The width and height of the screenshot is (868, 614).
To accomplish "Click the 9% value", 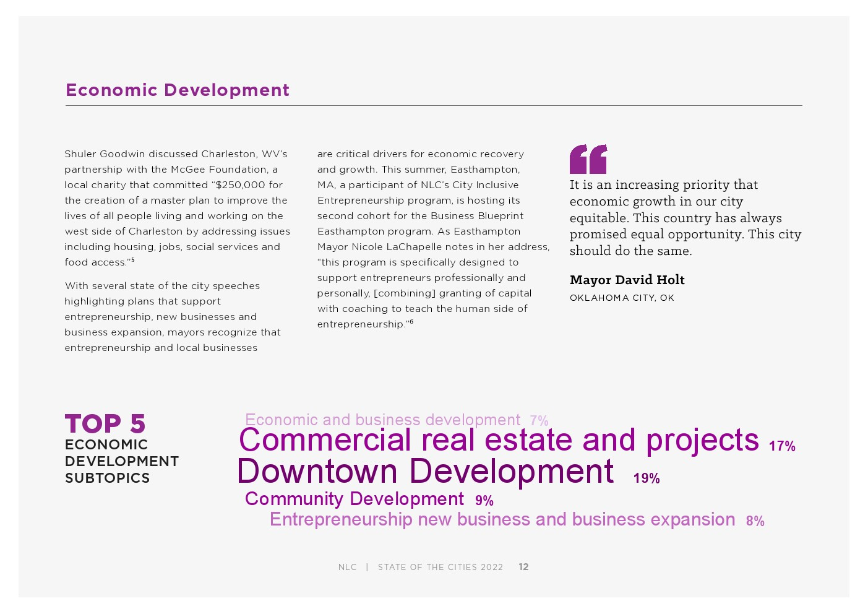I will (484, 501).
